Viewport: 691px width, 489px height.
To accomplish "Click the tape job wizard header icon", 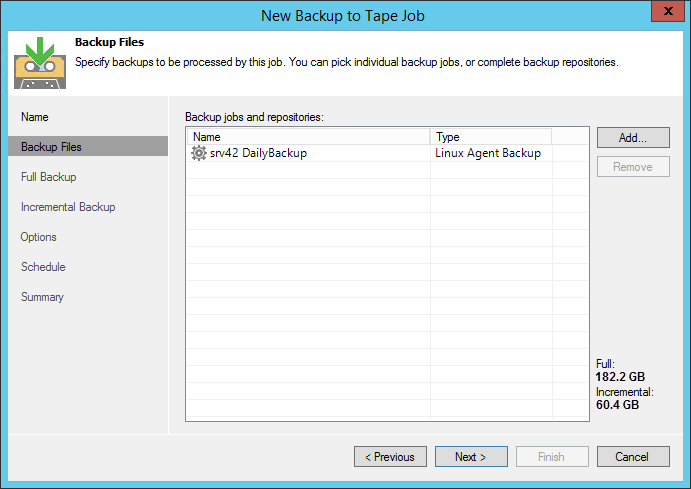I will [39, 61].
